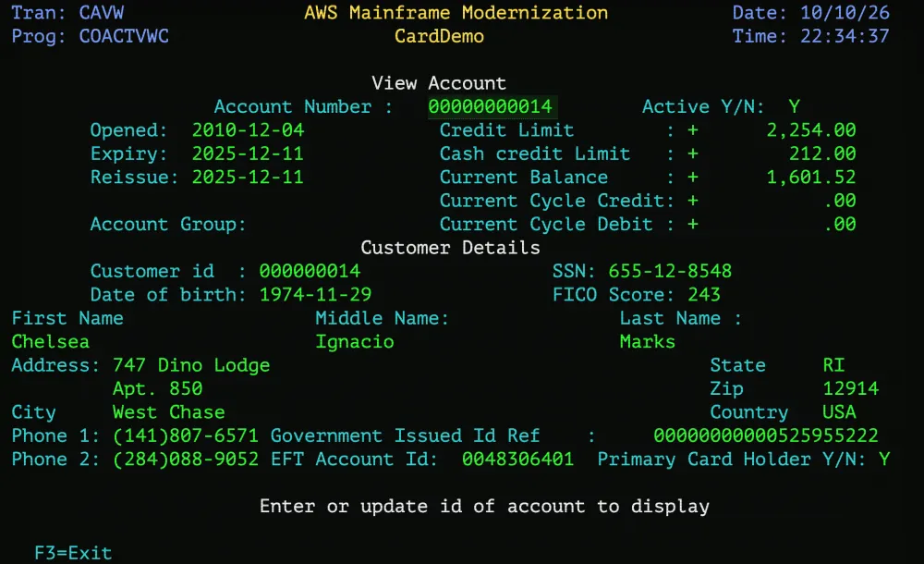This screenshot has width=924, height=564.
Task: Click the first name Chelsea
Action: tap(51, 341)
